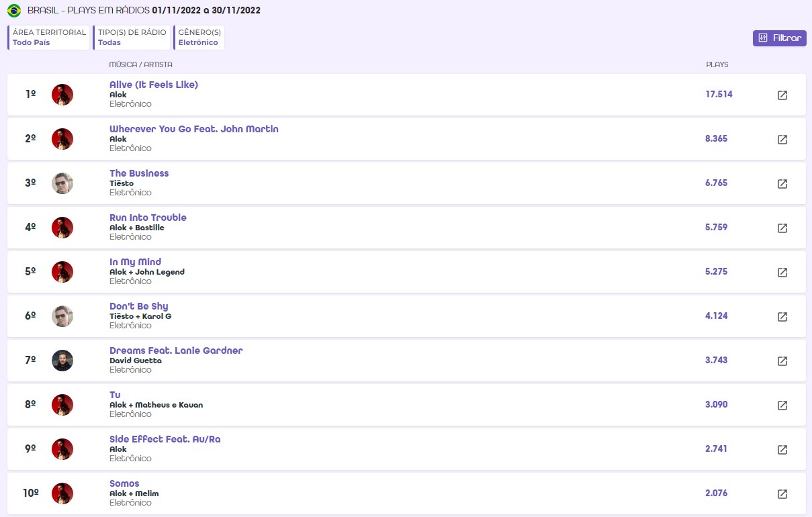Screen dimensions: 812x517
Task: Click plays count 2.076
Action: [717, 493]
